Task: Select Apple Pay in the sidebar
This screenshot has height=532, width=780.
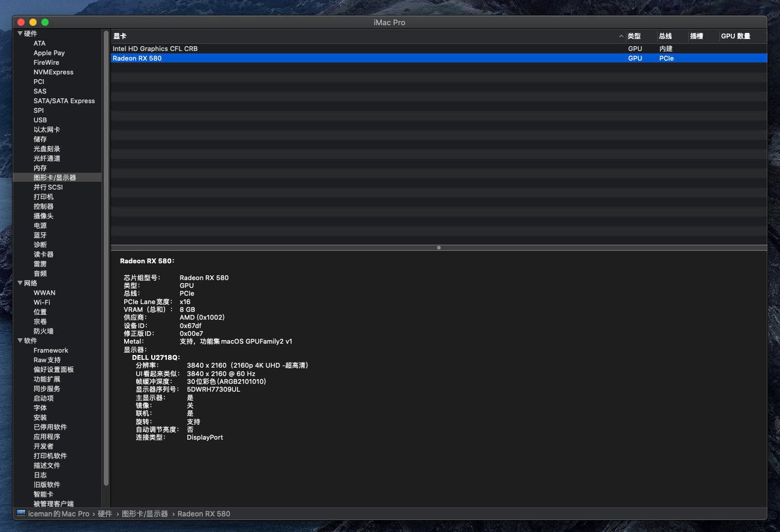Action: pyautogui.click(x=49, y=53)
